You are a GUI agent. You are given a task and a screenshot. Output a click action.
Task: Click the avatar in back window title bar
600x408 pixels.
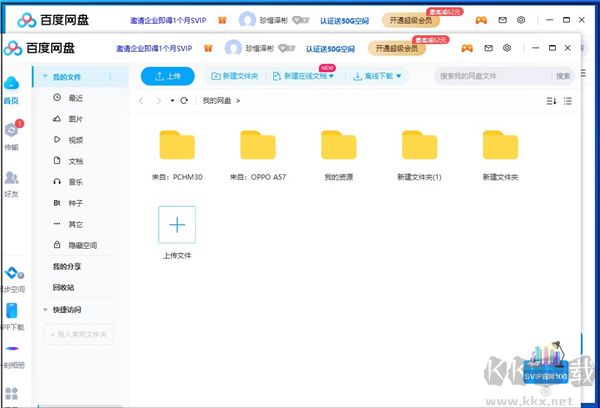pos(247,20)
